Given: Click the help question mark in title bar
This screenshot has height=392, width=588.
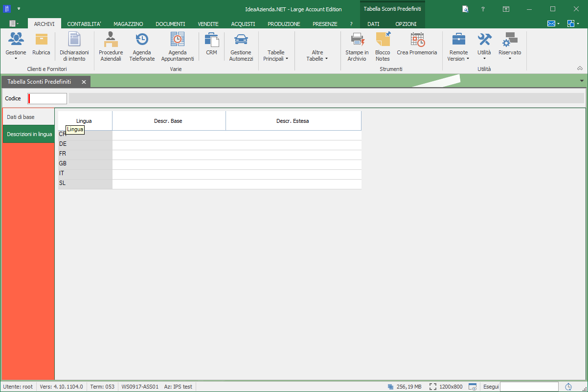Looking at the screenshot, I should 483,9.
